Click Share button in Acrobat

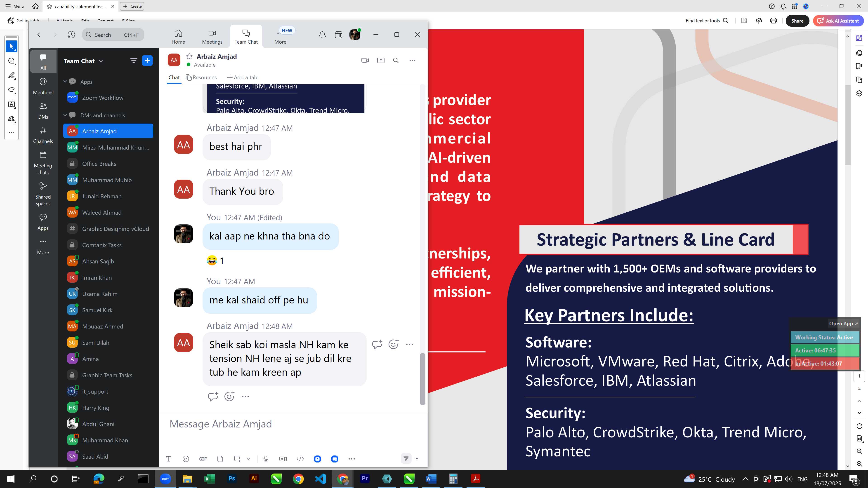pyautogui.click(x=797, y=21)
